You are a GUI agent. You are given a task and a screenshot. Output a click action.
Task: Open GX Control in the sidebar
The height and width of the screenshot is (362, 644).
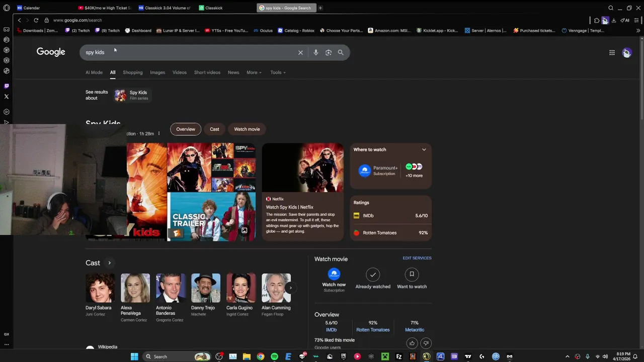click(7, 334)
